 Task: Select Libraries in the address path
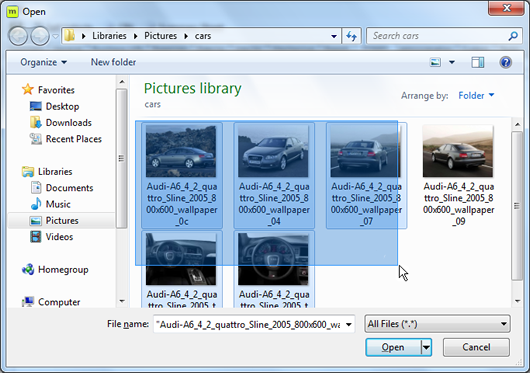[x=109, y=36]
